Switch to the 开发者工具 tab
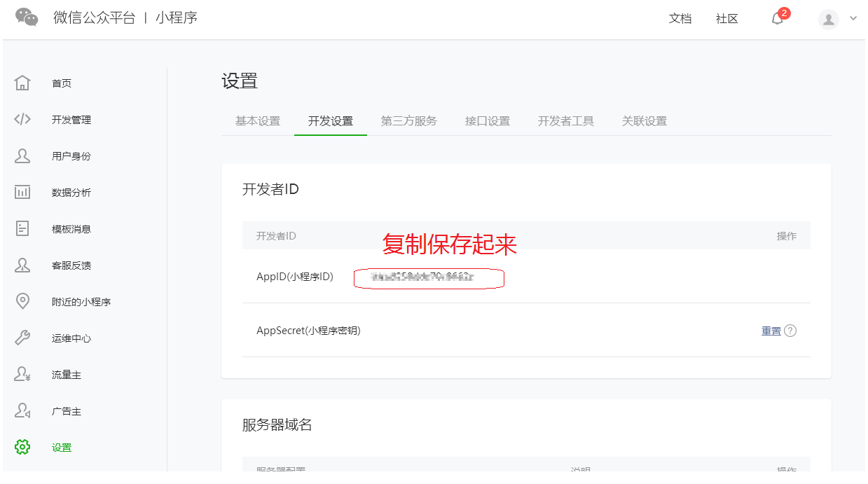 (566, 121)
